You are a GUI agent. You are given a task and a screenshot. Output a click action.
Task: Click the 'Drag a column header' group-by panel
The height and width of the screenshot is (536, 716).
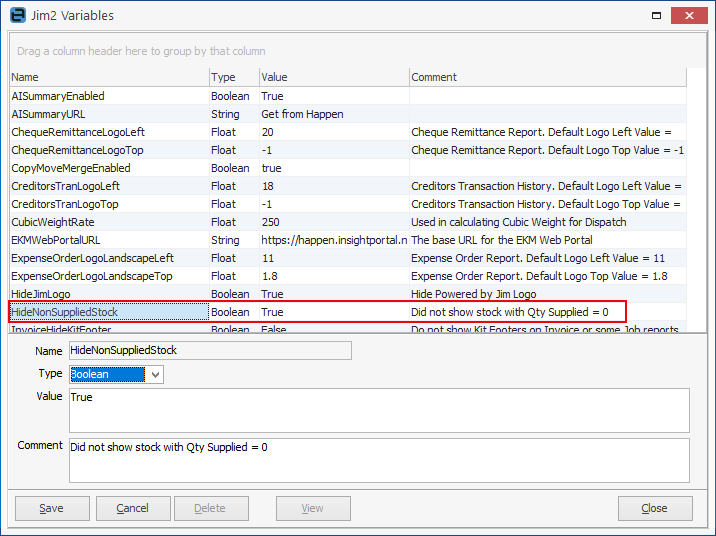click(x=358, y=51)
